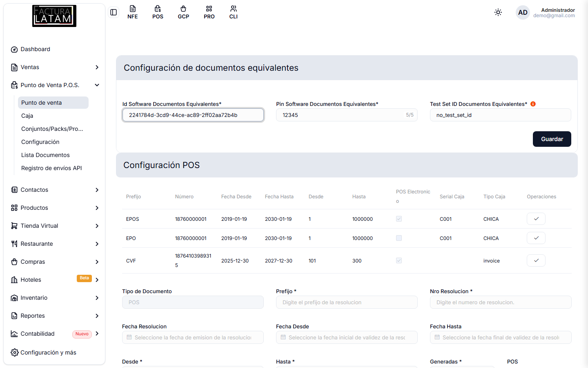Click the Guardar button
This screenshot has height=368, width=588.
(x=552, y=139)
